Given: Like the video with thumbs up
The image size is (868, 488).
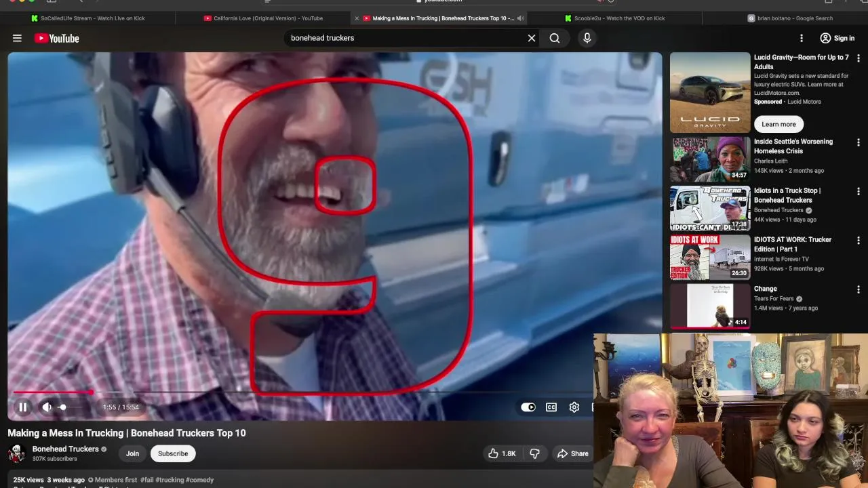Looking at the screenshot, I should point(502,453).
